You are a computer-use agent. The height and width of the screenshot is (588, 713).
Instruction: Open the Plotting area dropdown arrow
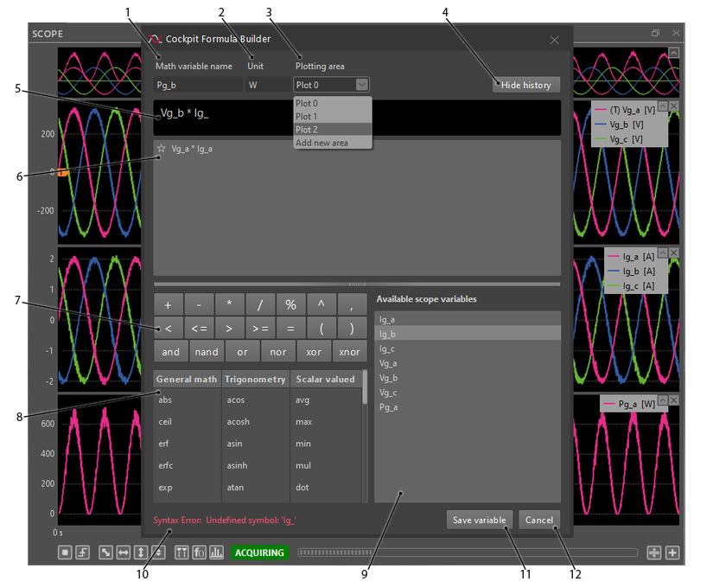(362, 85)
